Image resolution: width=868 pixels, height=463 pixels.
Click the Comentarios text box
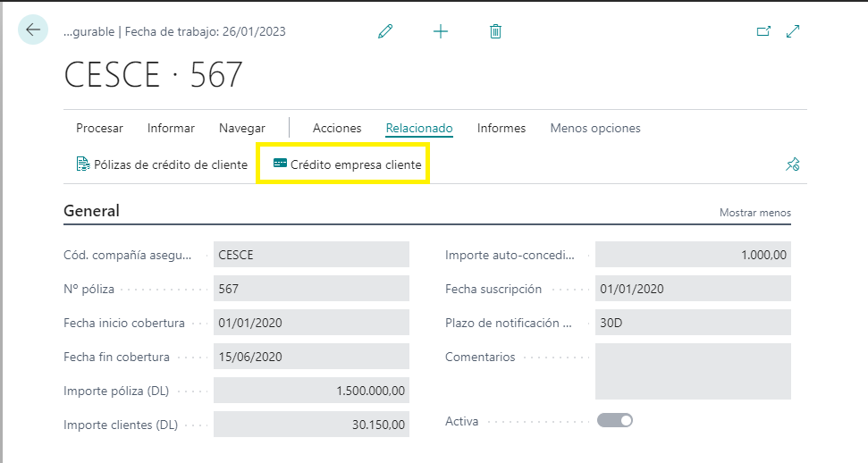tap(693, 371)
